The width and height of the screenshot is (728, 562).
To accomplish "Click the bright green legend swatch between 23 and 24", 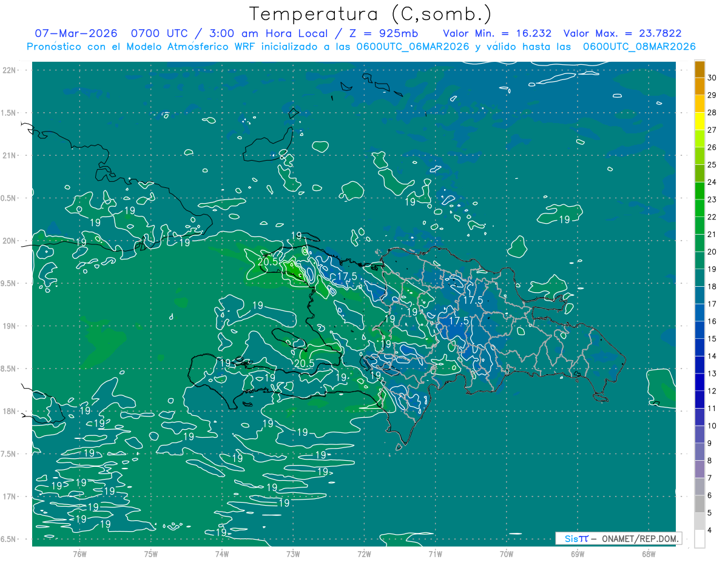I will point(699,191).
